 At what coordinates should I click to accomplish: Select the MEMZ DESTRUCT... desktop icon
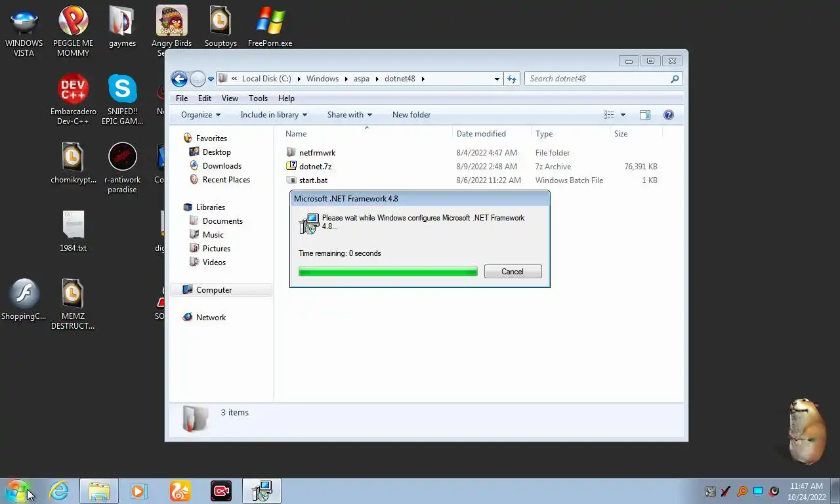point(73,304)
